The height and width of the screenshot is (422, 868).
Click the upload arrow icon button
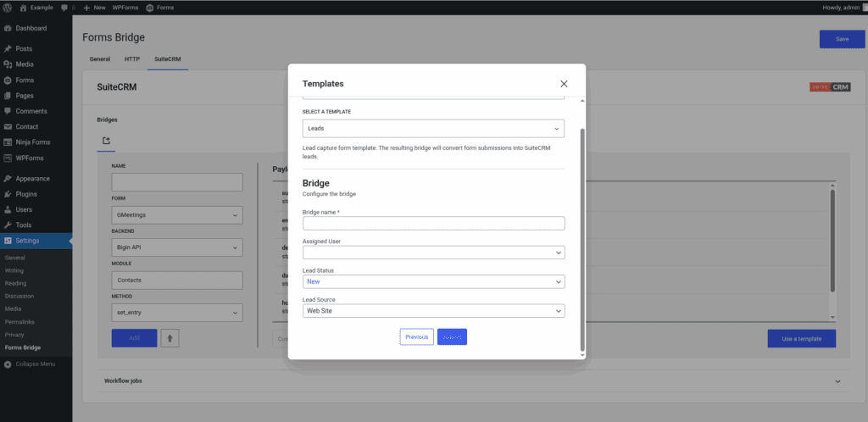click(x=170, y=338)
